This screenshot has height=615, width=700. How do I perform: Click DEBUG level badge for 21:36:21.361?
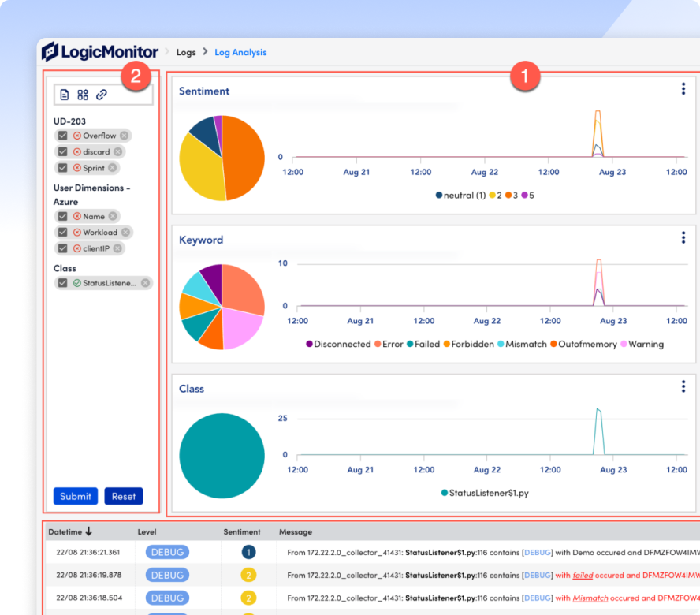pos(167,553)
